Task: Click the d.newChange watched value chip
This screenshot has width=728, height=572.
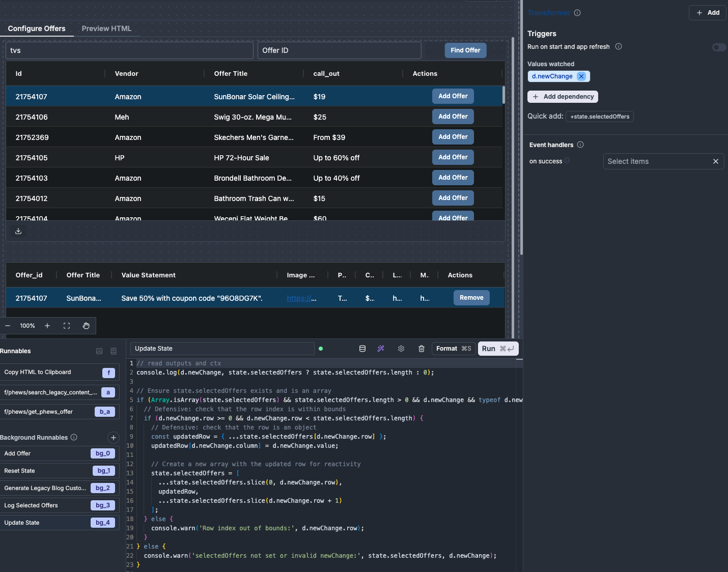Action: [552, 76]
